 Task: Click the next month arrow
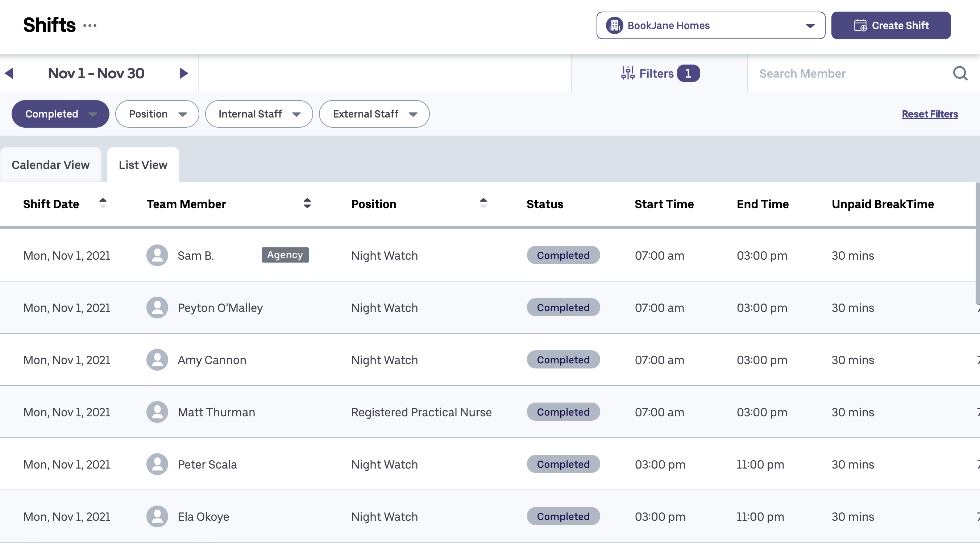(183, 73)
